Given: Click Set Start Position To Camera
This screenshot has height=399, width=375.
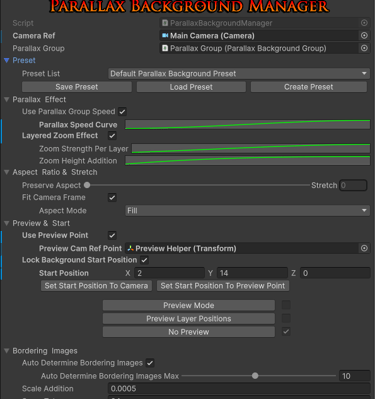Looking at the screenshot, I should pyautogui.click(x=96, y=286).
